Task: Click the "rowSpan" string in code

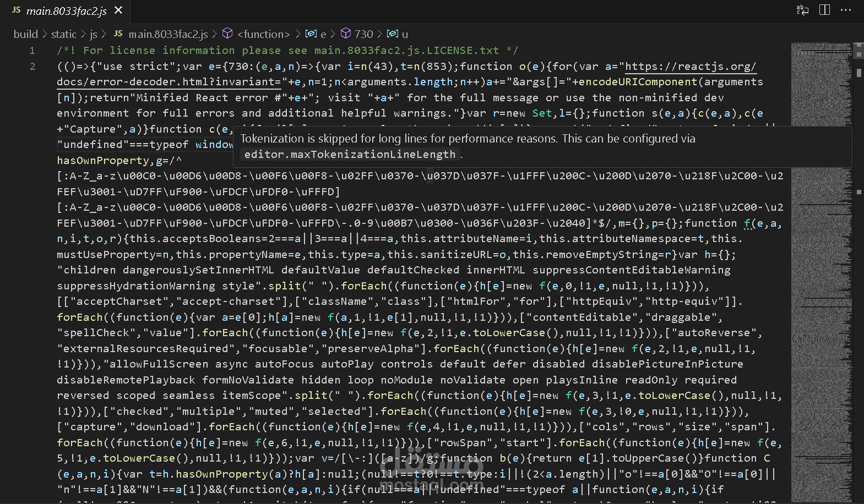Action: tap(460, 443)
